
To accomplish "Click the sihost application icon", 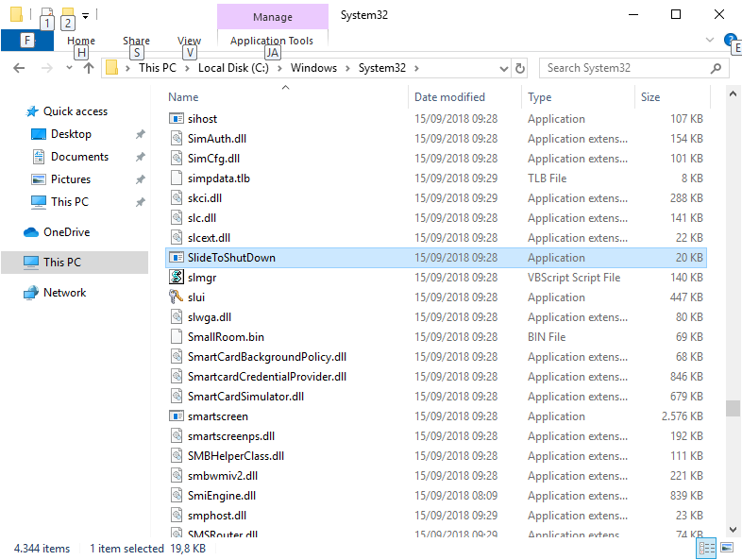I will pos(176,118).
